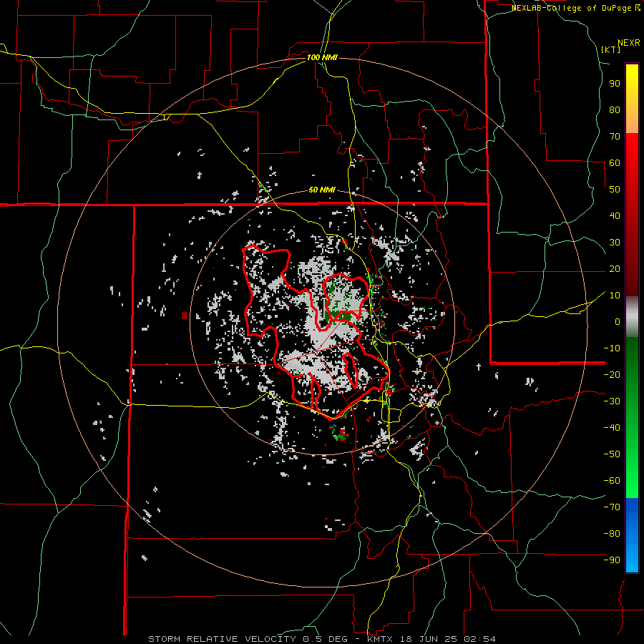The image size is (644, 644).
Task: Click the -20 scale value
Action: pos(613,374)
